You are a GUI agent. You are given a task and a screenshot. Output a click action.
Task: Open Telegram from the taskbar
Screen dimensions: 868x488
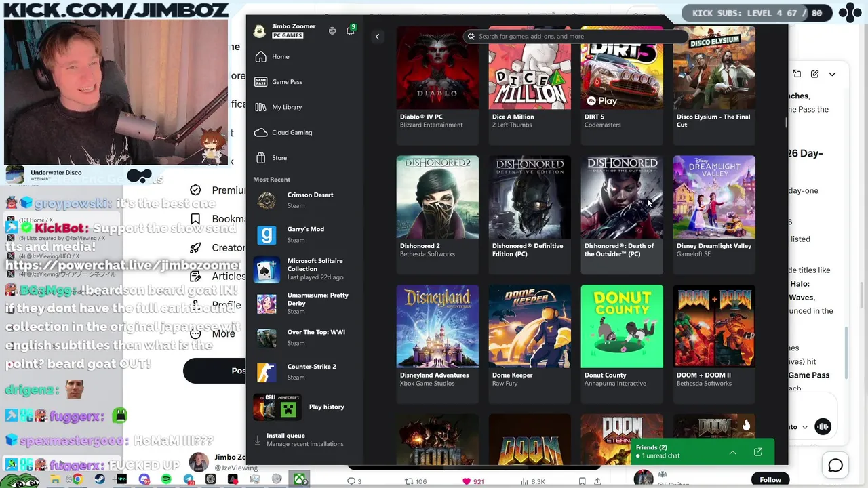coord(189,480)
